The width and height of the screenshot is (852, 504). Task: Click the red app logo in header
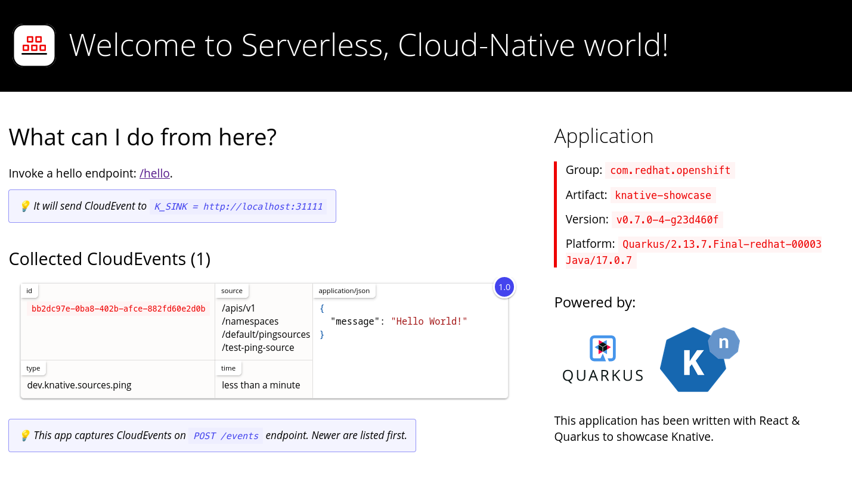34,45
